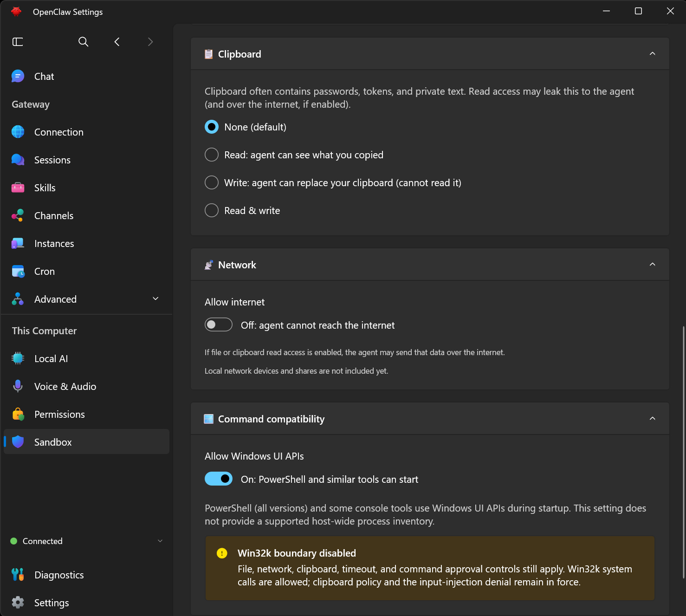Click the Skills toolbox icon
686x616 pixels.
coord(18,188)
